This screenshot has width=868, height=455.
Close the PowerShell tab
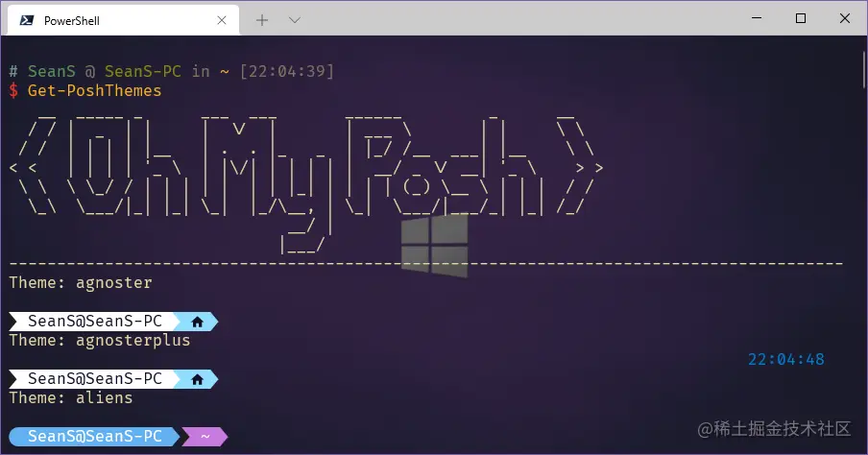pyautogui.click(x=222, y=20)
